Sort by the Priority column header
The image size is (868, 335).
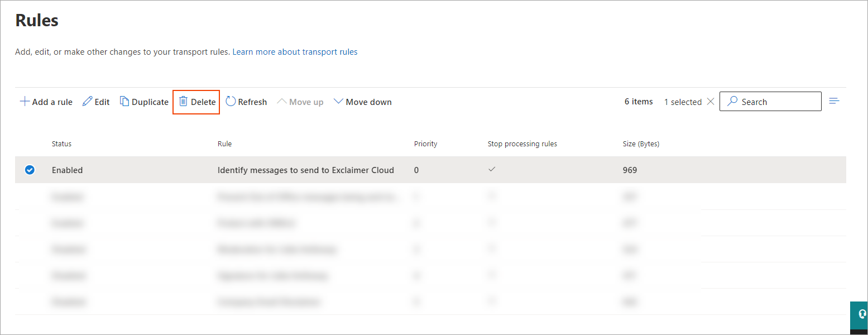click(425, 144)
